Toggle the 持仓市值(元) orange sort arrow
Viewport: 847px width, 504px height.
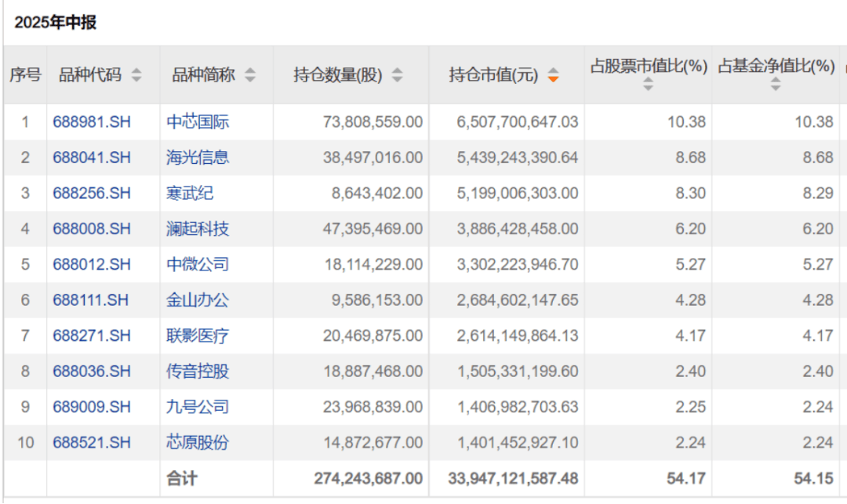point(554,75)
